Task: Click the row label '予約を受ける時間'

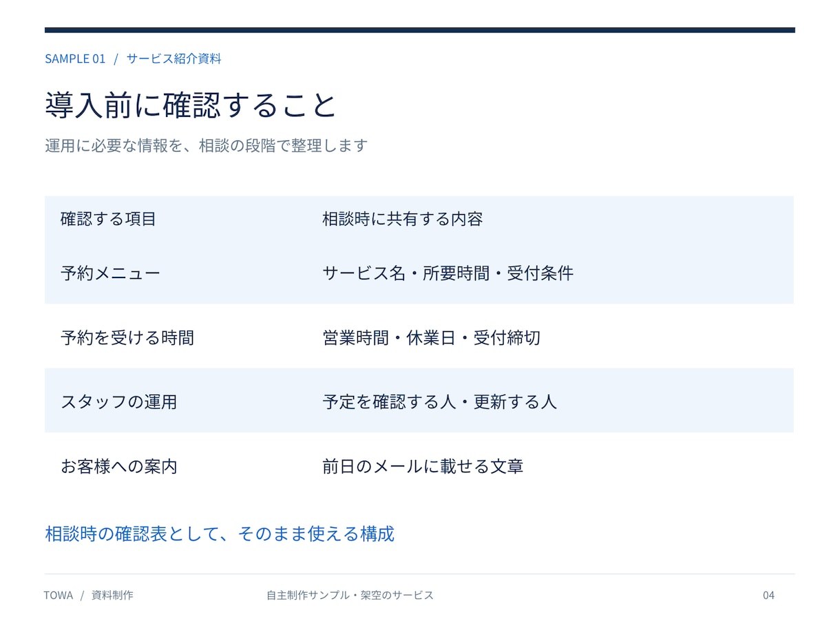Action: (x=127, y=337)
